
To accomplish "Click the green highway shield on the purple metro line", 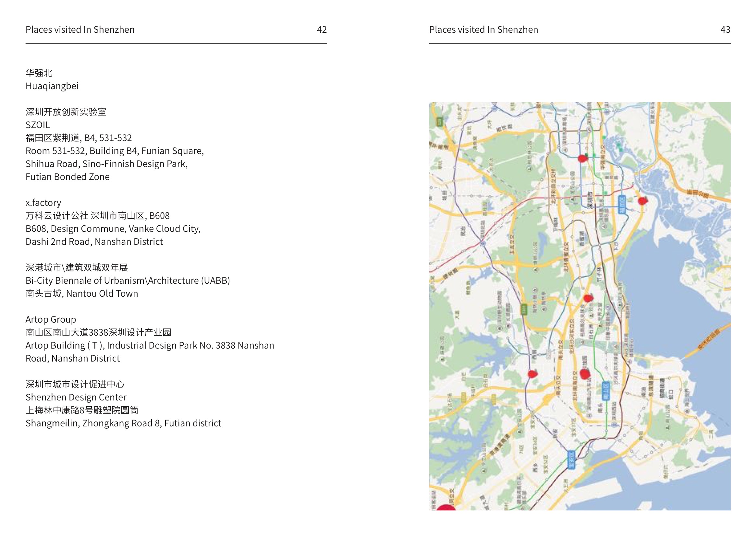I will [523, 310].
